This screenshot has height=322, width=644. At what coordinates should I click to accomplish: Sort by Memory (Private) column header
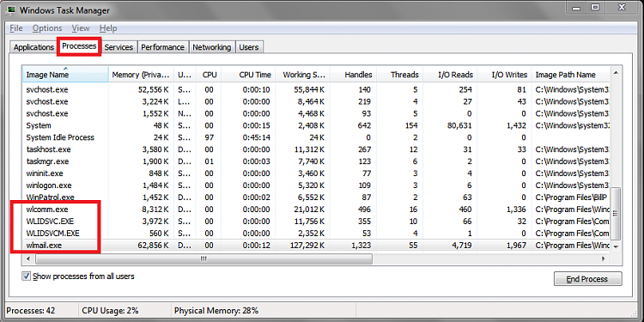tap(141, 75)
